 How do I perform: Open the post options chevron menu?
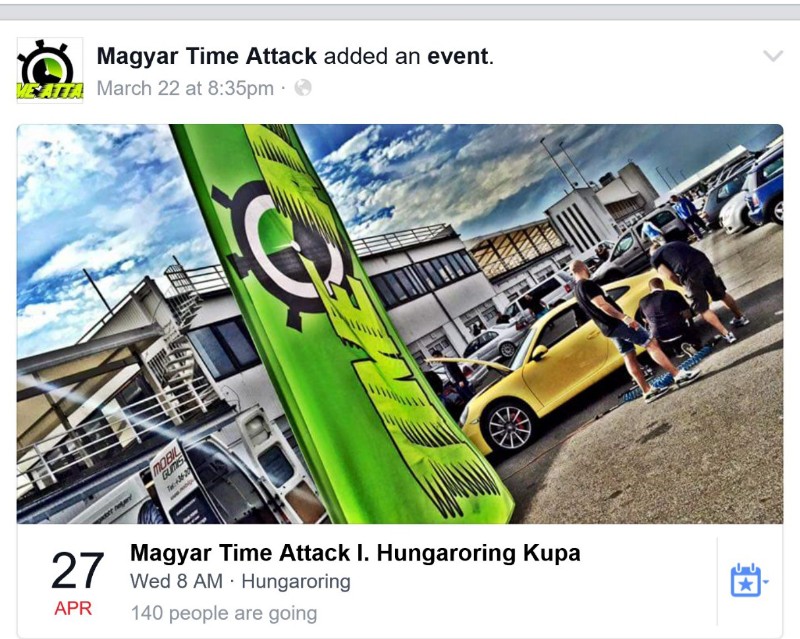[773, 56]
